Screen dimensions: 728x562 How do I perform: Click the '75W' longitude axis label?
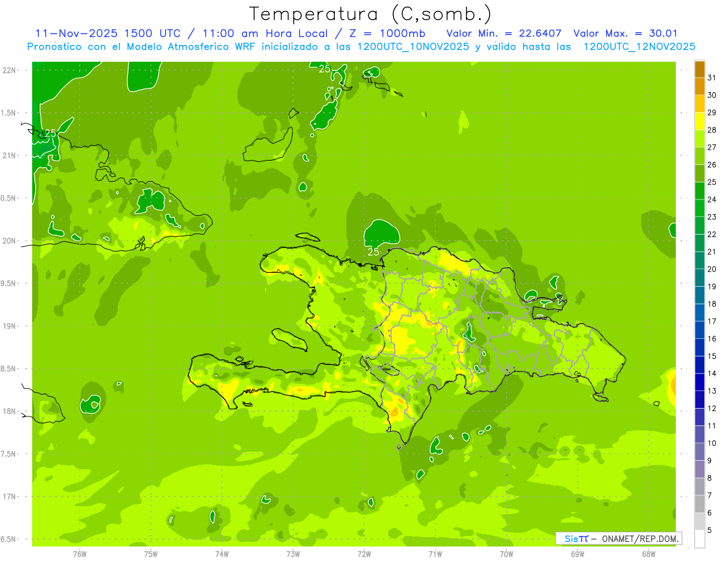(151, 554)
